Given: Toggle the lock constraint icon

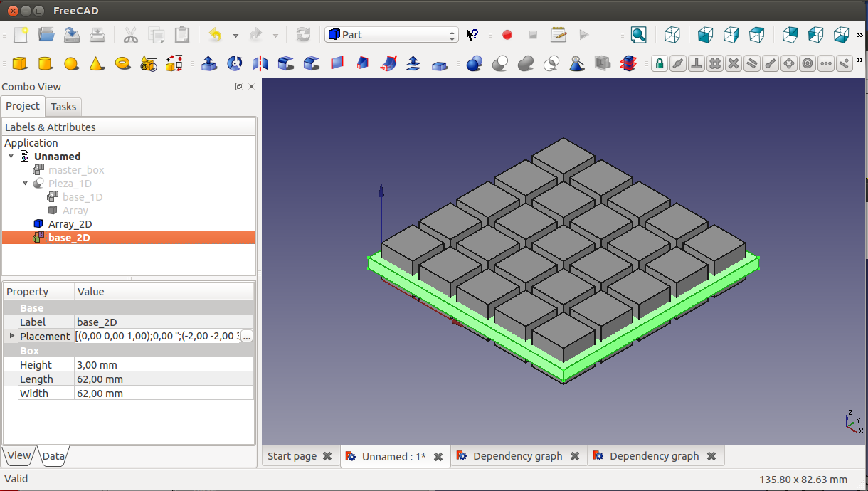Looking at the screenshot, I should coord(660,63).
